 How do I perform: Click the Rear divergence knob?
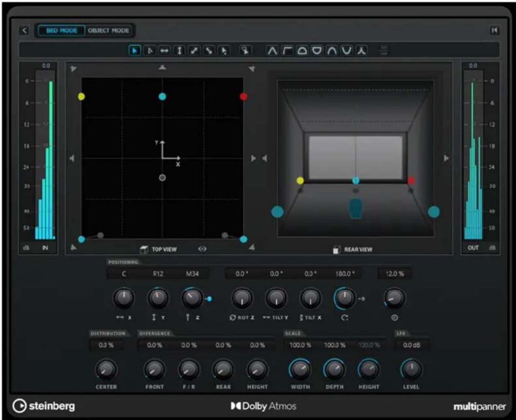[x=223, y=369]
